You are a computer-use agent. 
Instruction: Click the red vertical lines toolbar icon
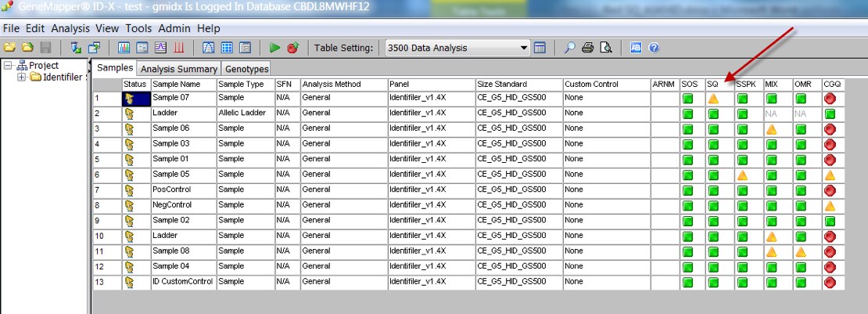179,48
